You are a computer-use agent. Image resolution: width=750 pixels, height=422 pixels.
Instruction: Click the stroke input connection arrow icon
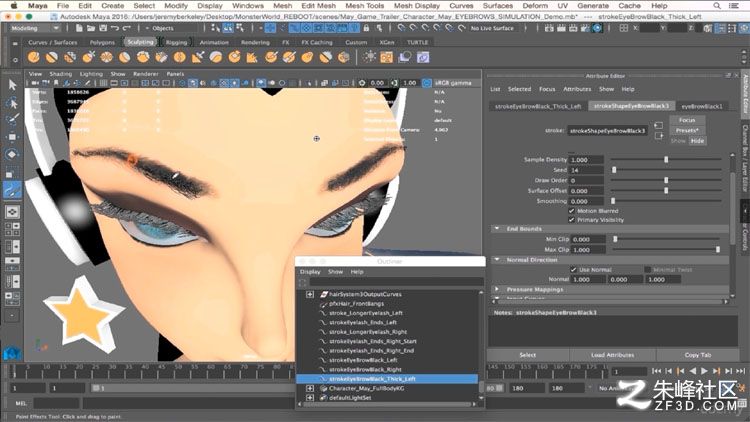pyautogui.click(x=659, y=125)
